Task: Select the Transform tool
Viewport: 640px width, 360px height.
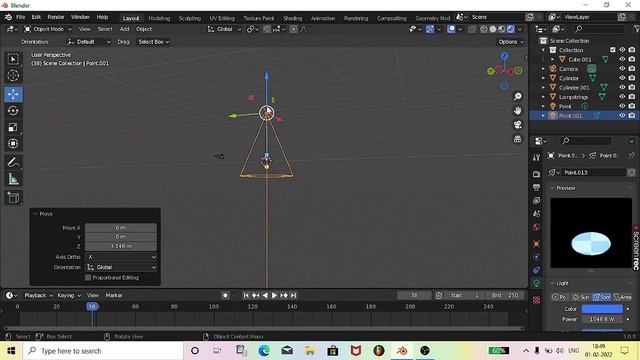Action: point(13,144)
